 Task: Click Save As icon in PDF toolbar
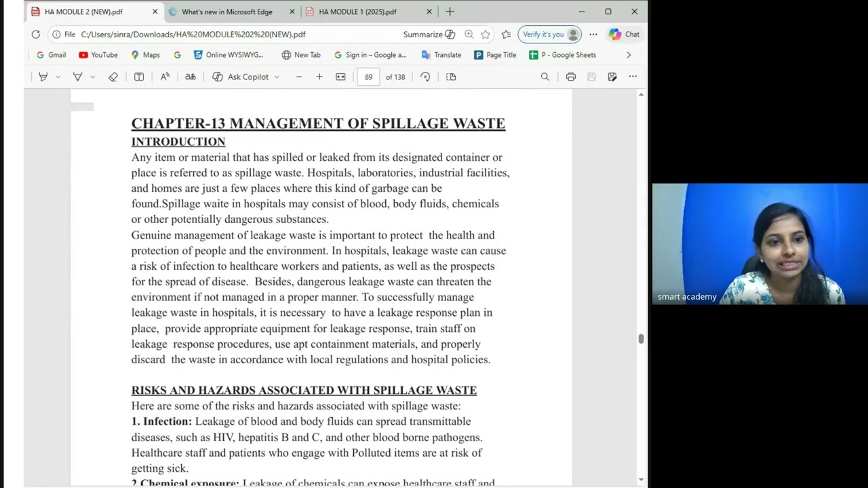(x=612, y=77)
